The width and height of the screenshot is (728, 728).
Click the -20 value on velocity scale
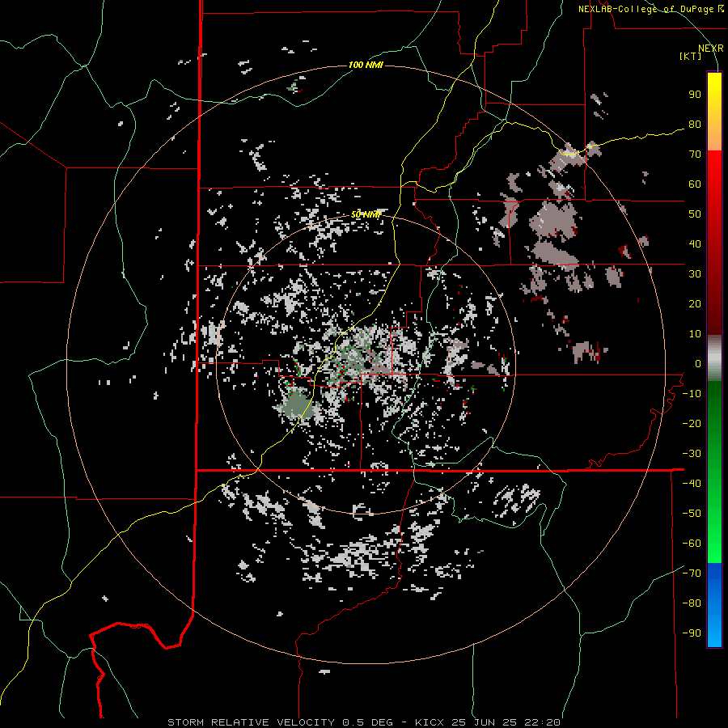coord(692,424)
